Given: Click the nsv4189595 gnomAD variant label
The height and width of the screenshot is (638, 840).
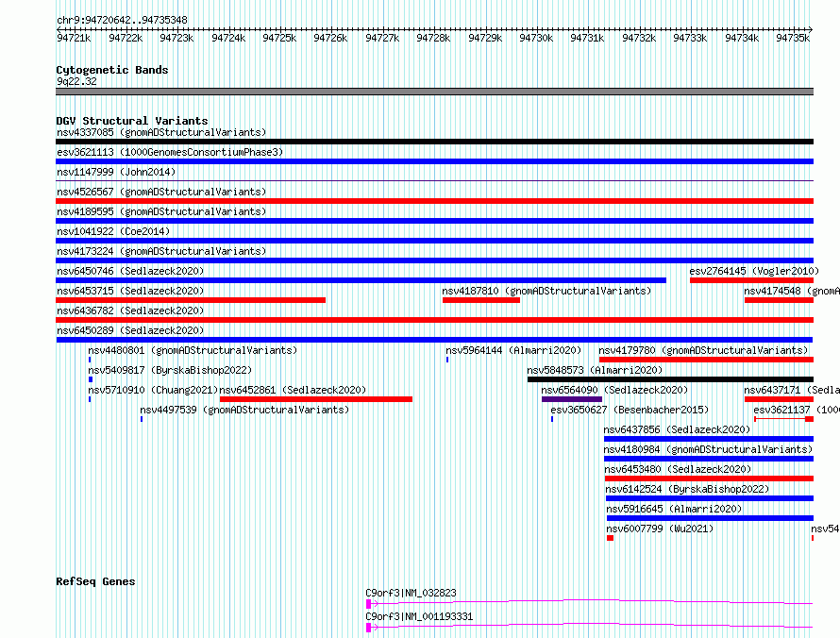Looking at the screenshot, I should coord(161,211).
